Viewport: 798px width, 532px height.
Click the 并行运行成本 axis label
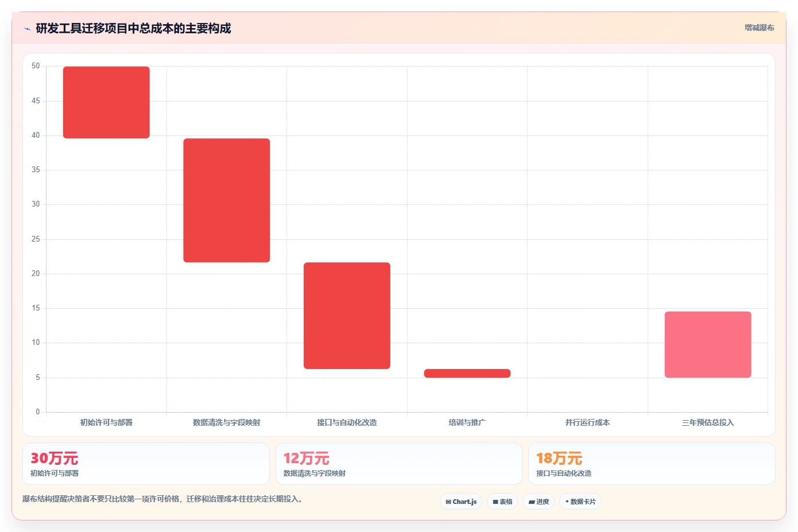coord(587,422)
